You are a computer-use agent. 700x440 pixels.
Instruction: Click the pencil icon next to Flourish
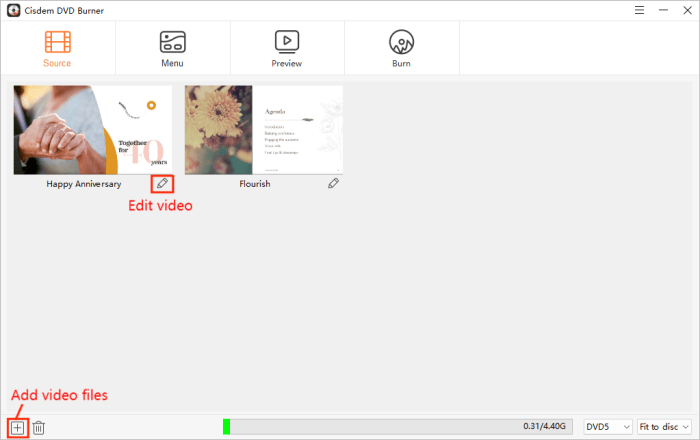[x=333, y=184]
